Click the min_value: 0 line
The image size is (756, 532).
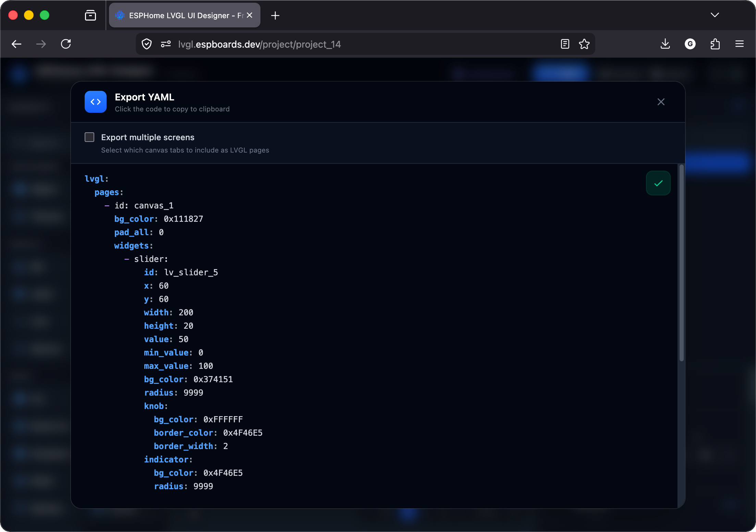tap(174, 352)
